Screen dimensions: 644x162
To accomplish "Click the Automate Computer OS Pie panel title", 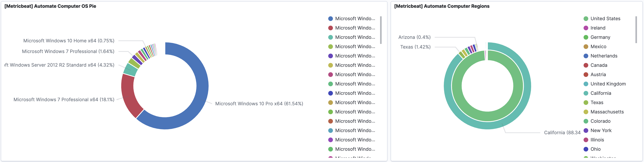I will point(50,6).
